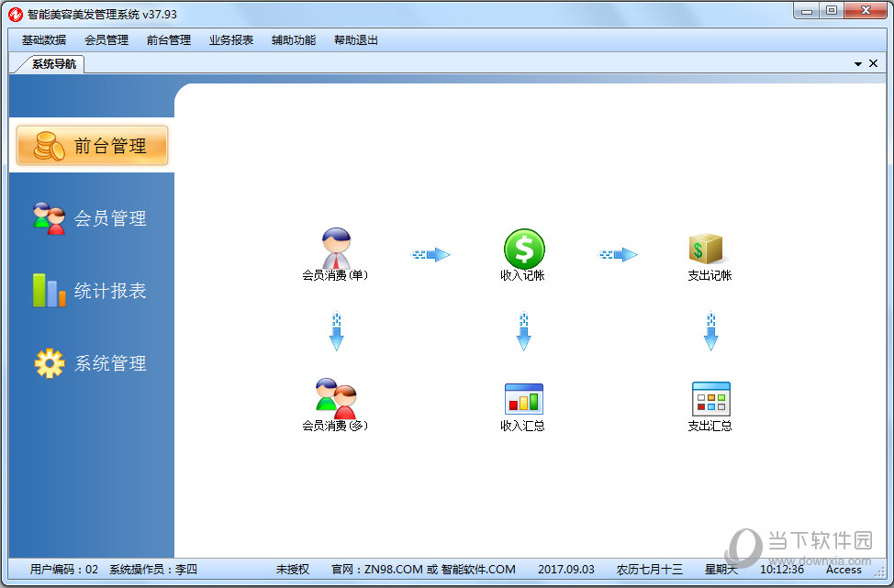Open the 支出汇总 grid icon
894x588 pixels.
pyautogui.click(x=711, y=399)
